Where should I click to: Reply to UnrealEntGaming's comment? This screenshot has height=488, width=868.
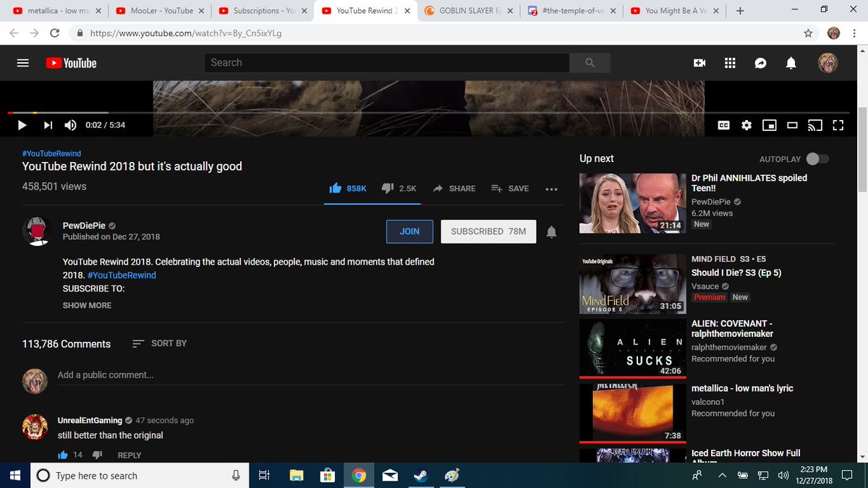[129, 455]
